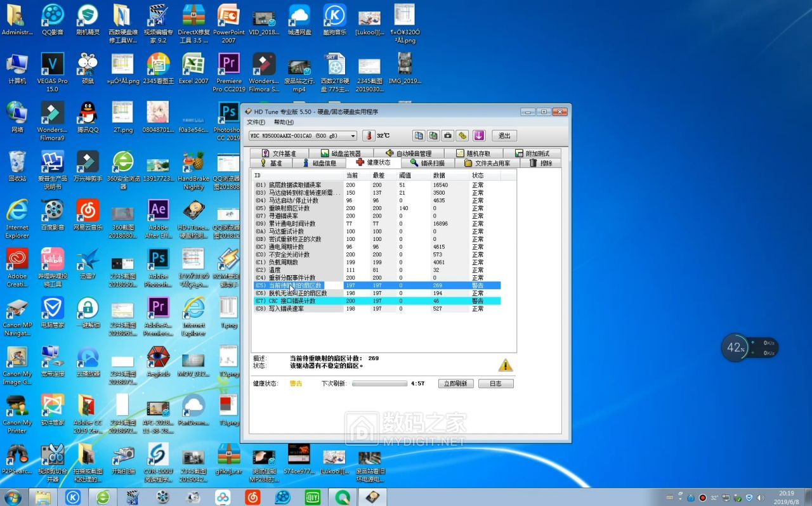This screenshot has height=506, width=812.
Task: Copy info to clipboard using first toolbar icon
Action: (419, 136)
